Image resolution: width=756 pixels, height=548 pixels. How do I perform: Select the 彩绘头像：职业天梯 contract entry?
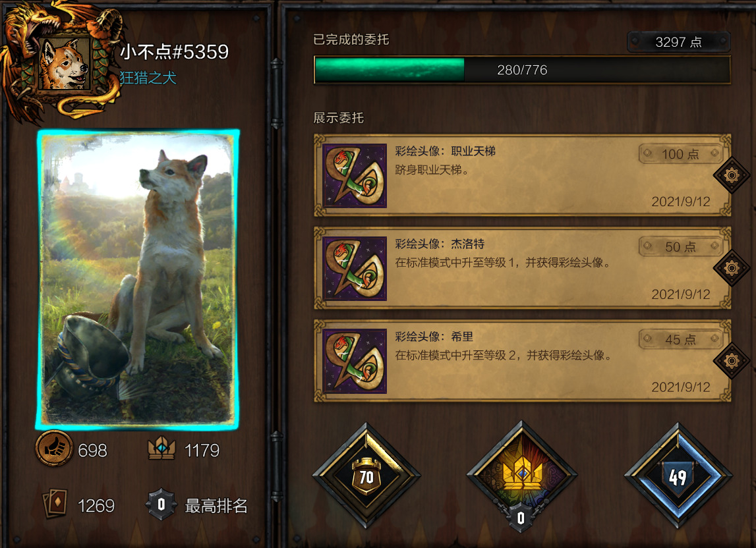[x=522, y=175]
